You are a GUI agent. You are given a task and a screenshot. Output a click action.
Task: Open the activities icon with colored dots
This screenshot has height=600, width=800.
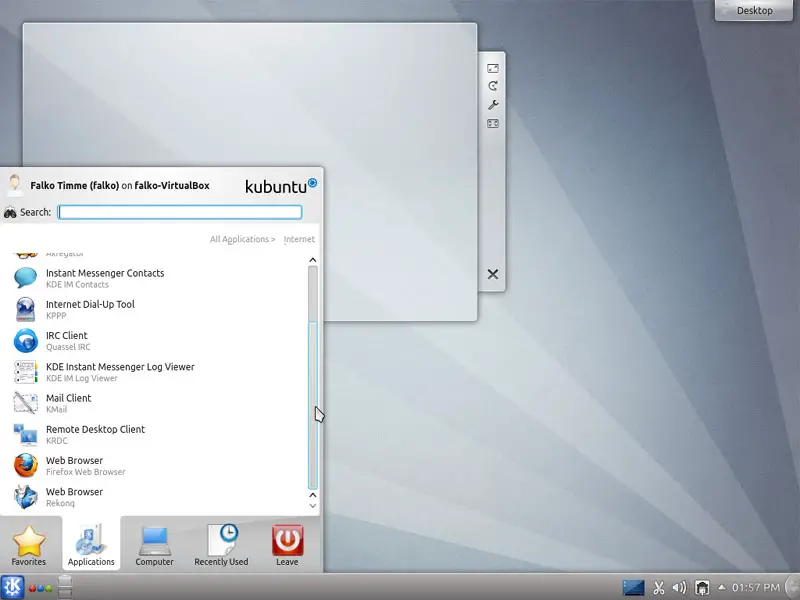pyautogui.click(x=41, y=588)
